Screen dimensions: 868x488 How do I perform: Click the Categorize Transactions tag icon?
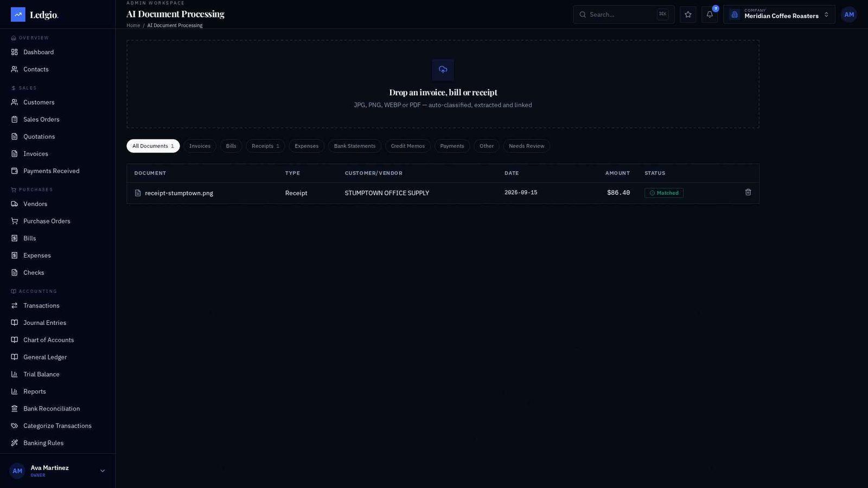pos(15,426)
